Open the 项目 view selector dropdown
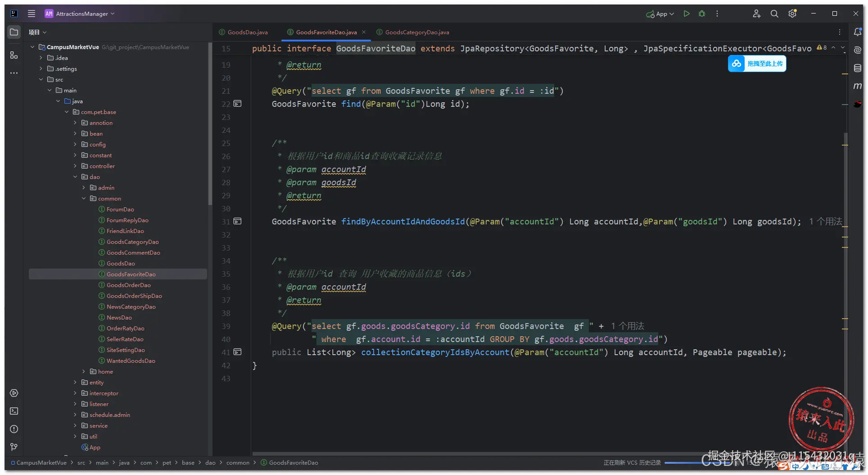Image resolution: width=868 pixels, height=475 pixels. pyautogui.click(x=37, y=32)
